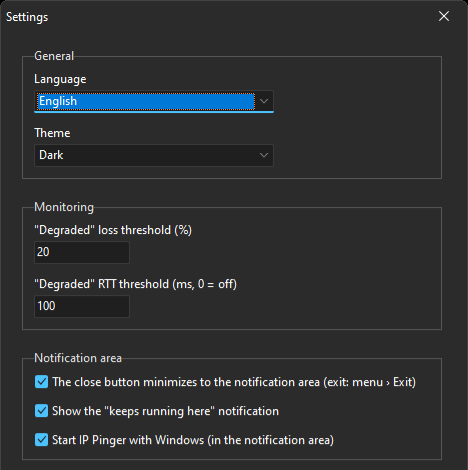
Task: Close the Settings dialog
Action: tap(444, 16)
